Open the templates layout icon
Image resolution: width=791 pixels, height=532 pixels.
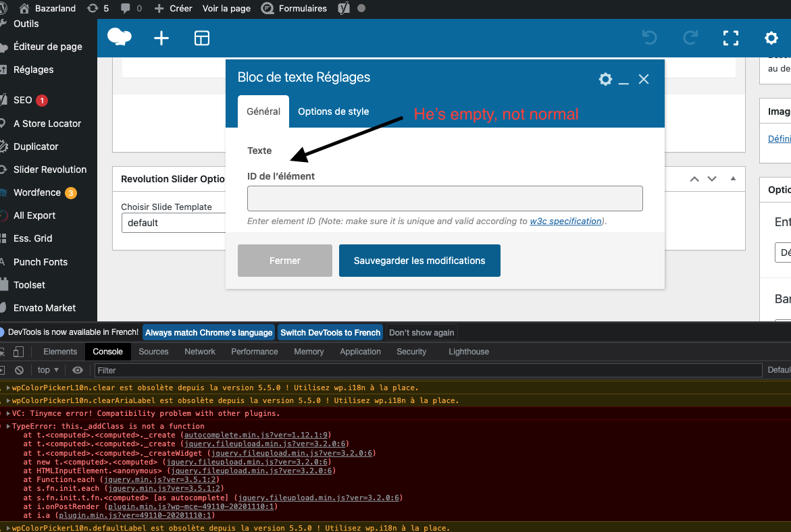point(202,38)
